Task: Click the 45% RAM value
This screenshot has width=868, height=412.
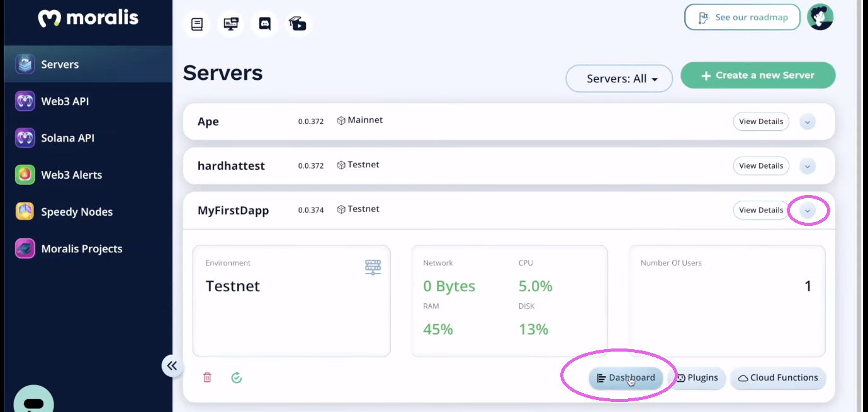Action: [x=438, y=329]
